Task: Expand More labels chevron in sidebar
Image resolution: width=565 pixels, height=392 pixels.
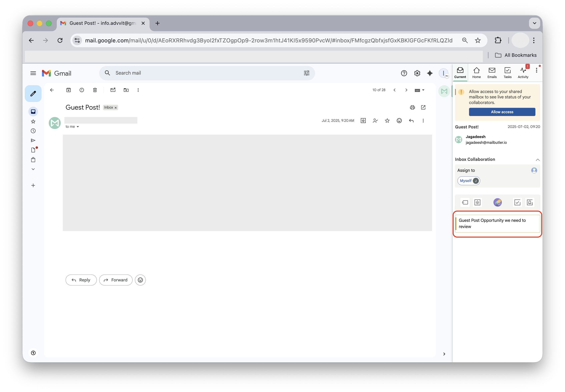Action: tap(33, 169)
